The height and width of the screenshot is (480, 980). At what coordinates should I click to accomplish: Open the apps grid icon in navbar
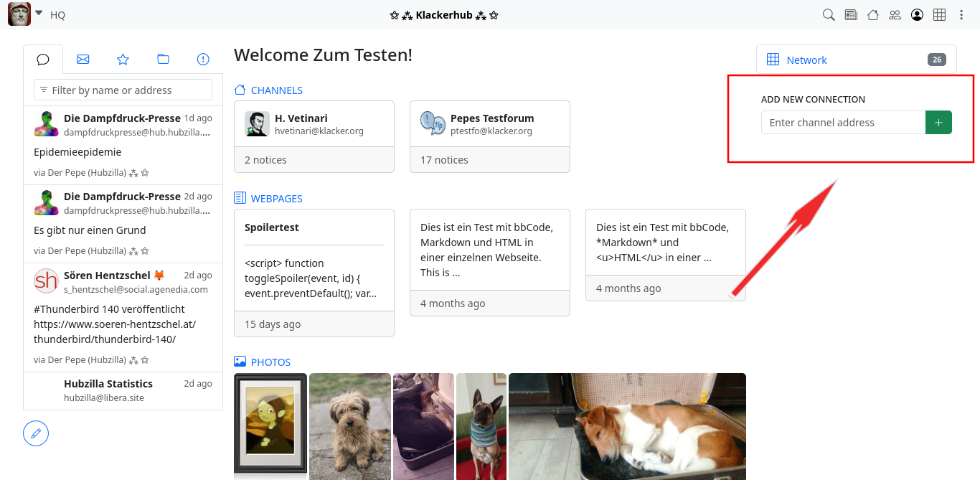[x=940, y=14]
